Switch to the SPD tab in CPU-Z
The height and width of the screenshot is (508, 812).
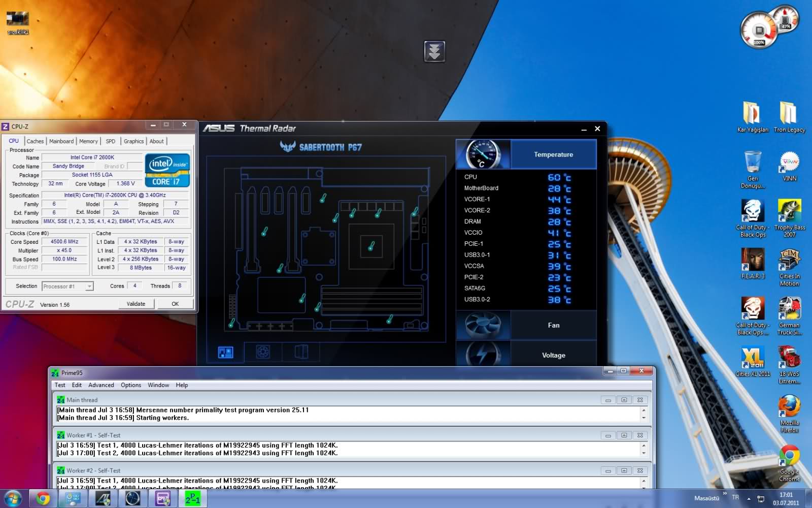pyautogui.click(x=111, y=141)
